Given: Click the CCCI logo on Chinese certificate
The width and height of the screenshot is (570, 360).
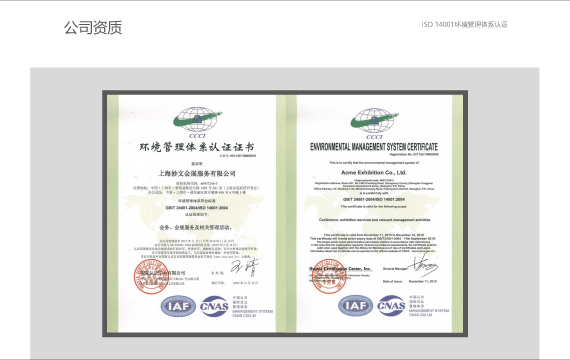Looking at the screenshot, I should click(x=197, y=122).
